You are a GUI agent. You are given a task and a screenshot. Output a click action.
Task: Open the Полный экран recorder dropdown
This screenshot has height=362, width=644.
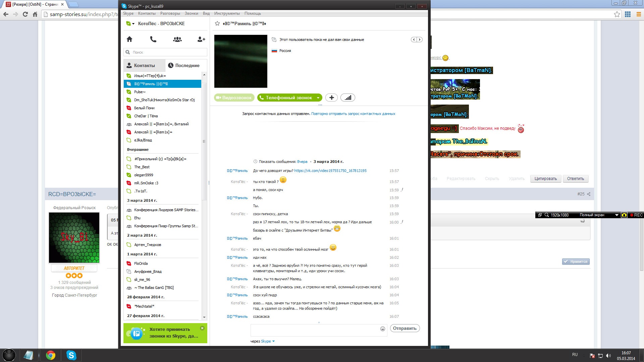[x=616, y=215]
